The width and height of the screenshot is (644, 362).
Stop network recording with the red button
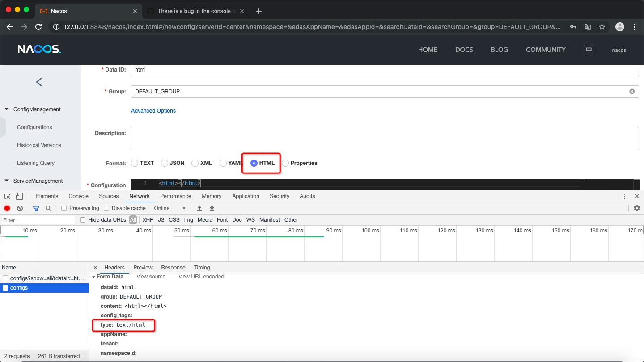tap(7, 208)
